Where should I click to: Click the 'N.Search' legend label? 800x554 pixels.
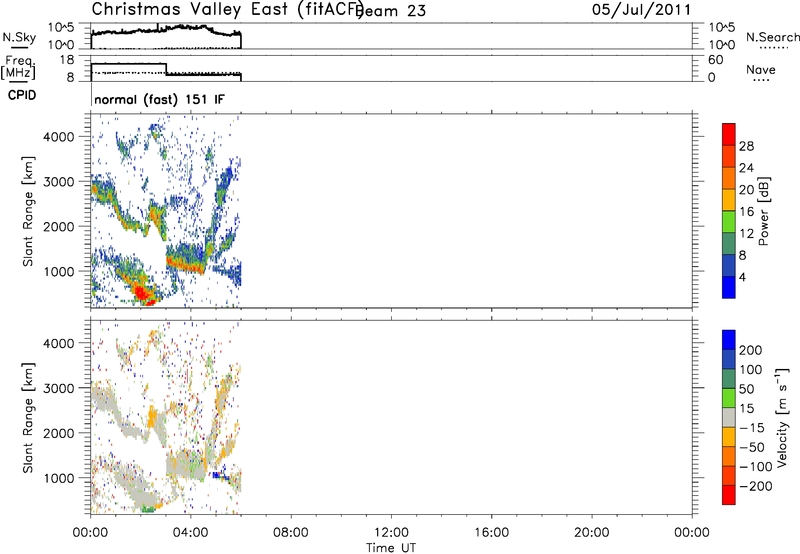coord(772,37)
